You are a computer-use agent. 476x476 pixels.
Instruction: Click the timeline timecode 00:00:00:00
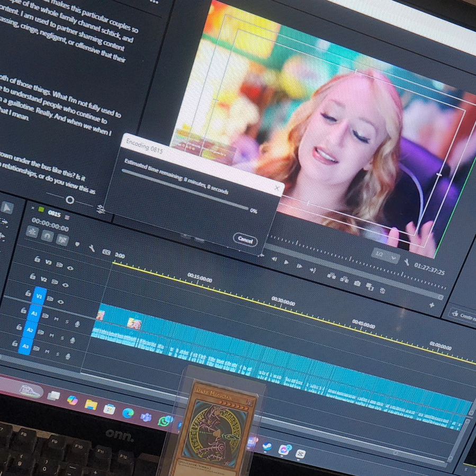(x=50, y=225)
